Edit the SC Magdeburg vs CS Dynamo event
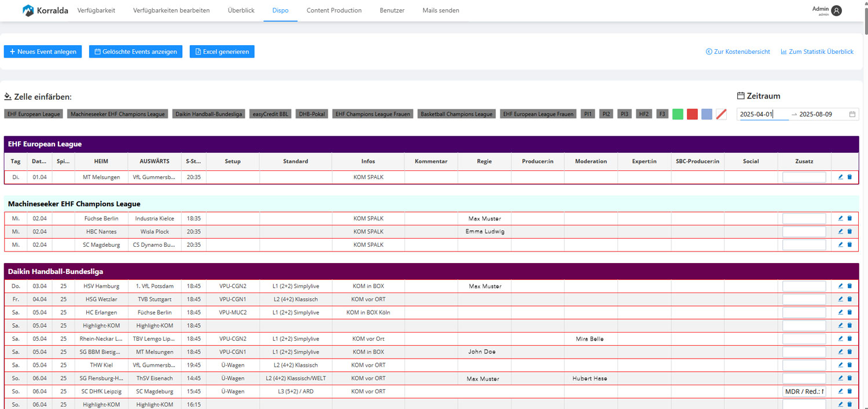868x409 pixels. pos(841,245)
